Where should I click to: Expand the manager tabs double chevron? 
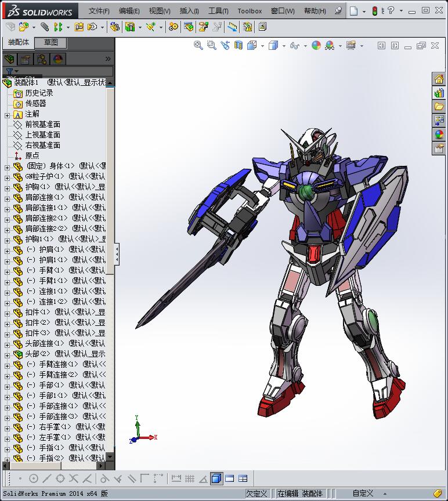(108, 59)
